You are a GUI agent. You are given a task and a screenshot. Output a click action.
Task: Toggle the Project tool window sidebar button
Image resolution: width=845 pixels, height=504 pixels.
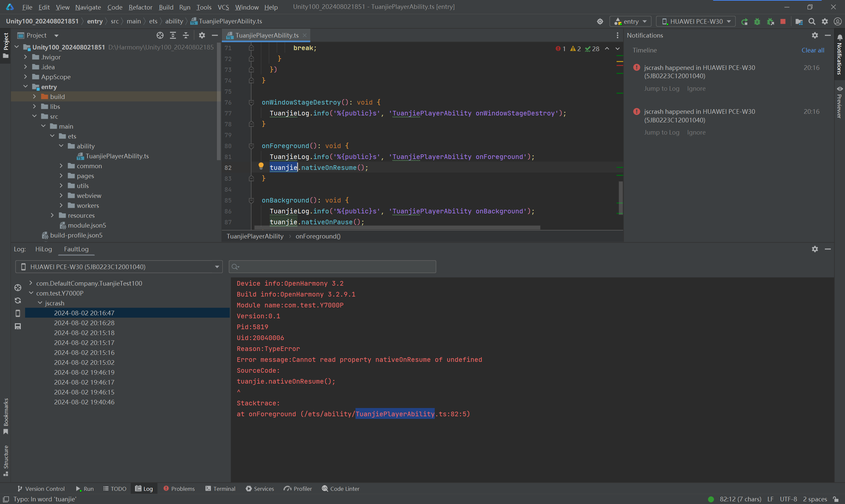pyautogui.click(x=5, y=46)
